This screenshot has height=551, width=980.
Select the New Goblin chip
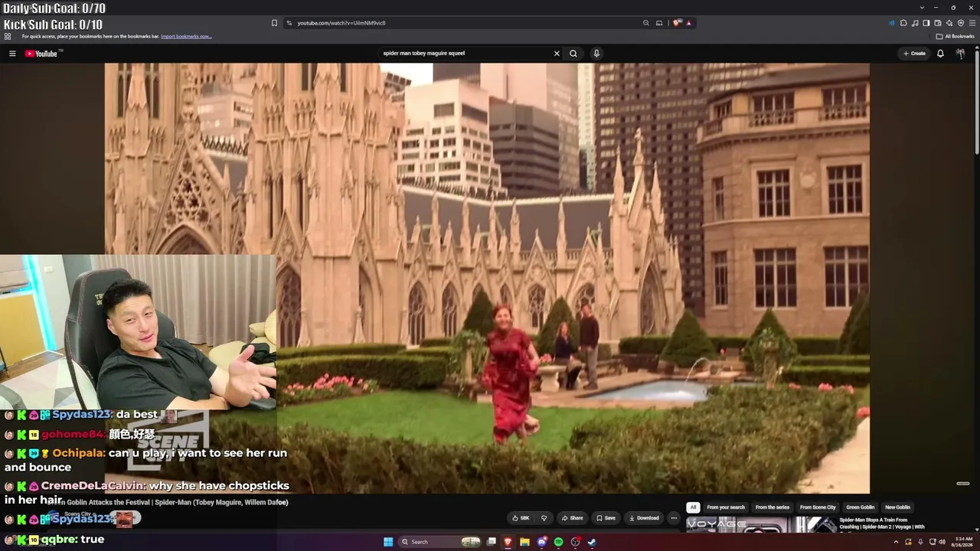pyautogui.click(x=897, y=507)
